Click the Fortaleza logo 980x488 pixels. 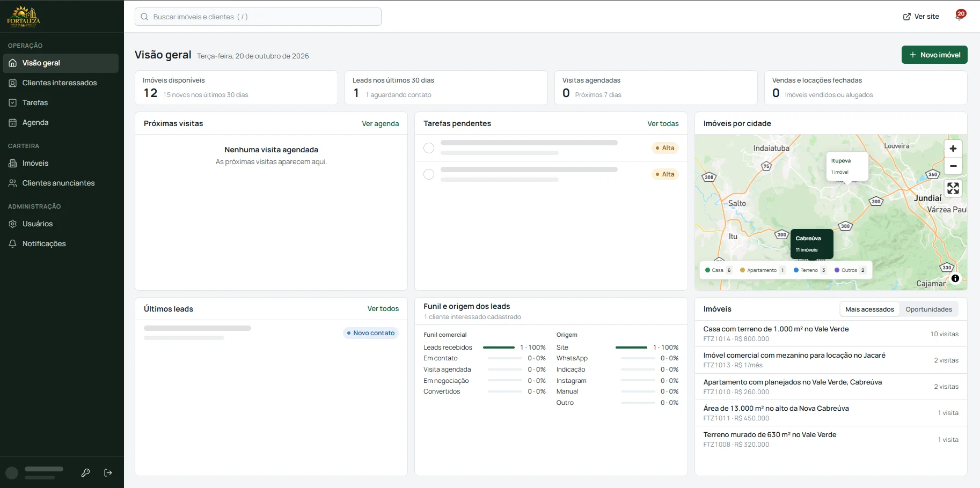tap(24, 16)
